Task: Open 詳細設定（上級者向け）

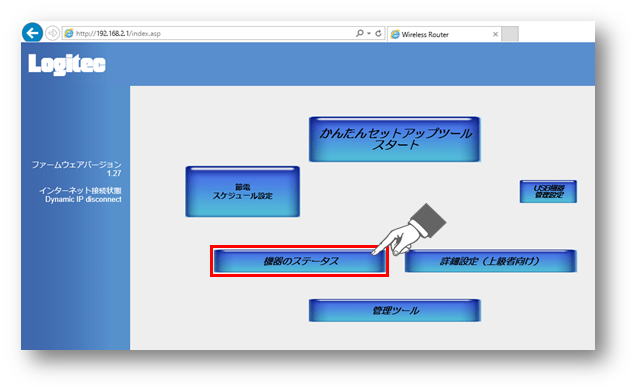Action: coord(490,261)
